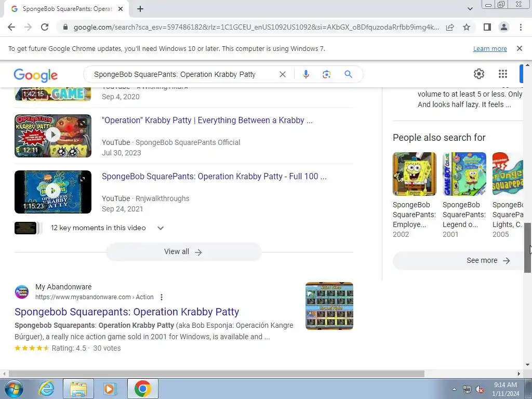Open the Chrome profile avatar
Viewport: 532px width, 399px height.
[x=504, y=27]
